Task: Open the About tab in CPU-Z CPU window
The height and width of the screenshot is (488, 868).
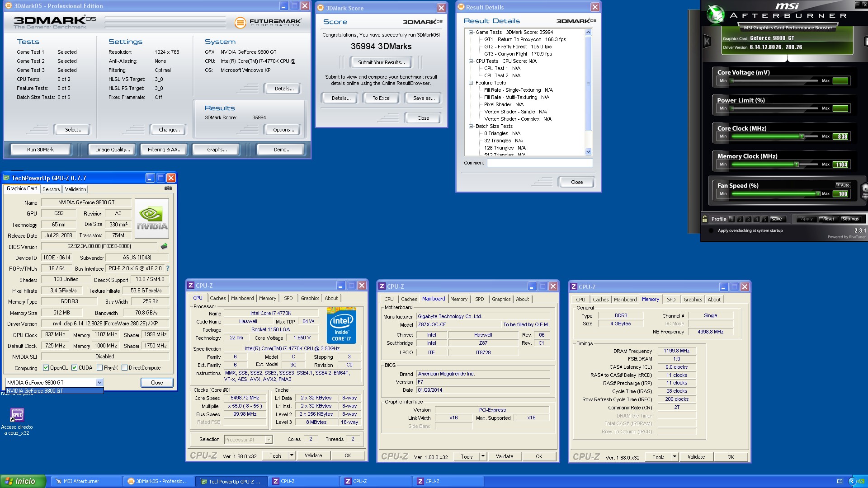Action: tap(331, 298)
